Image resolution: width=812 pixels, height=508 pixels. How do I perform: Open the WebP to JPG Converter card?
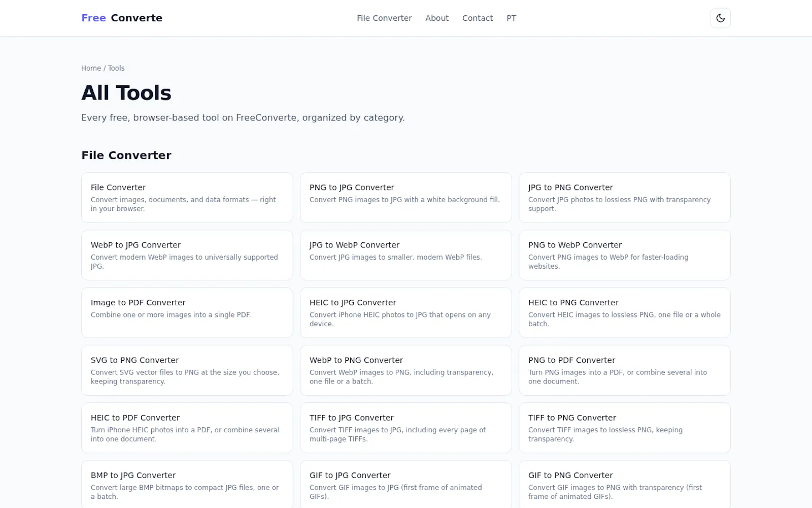coord(187,255)
